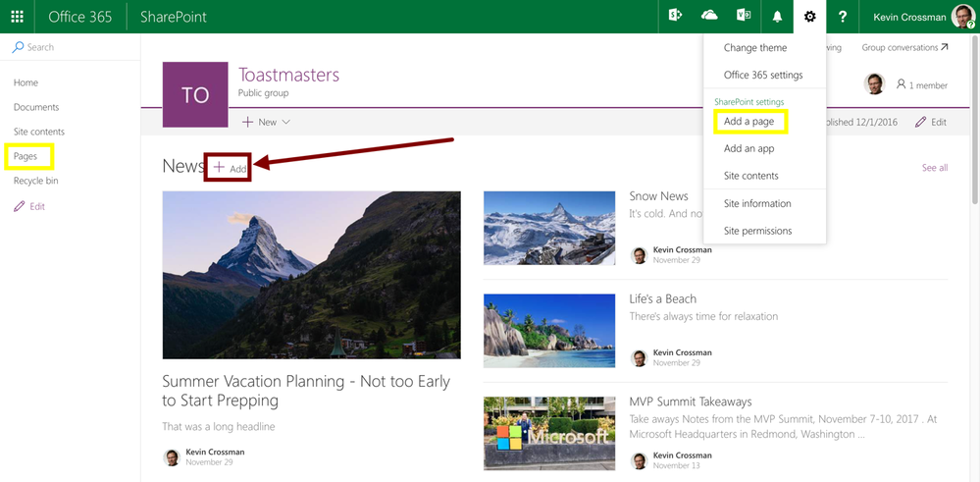Open notifications bell icon
Image resolution: width=980 pixels, height=482 pixels.
[777, 17]
